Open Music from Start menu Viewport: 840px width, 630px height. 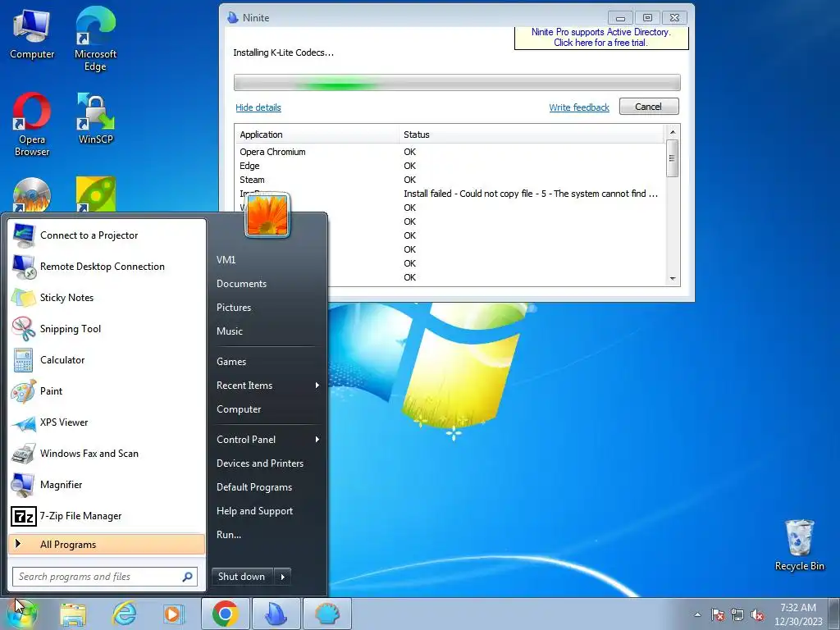(230, 331)
